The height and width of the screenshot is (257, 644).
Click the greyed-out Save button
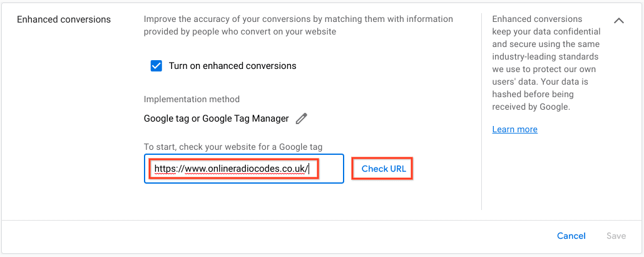pos(616,236)
